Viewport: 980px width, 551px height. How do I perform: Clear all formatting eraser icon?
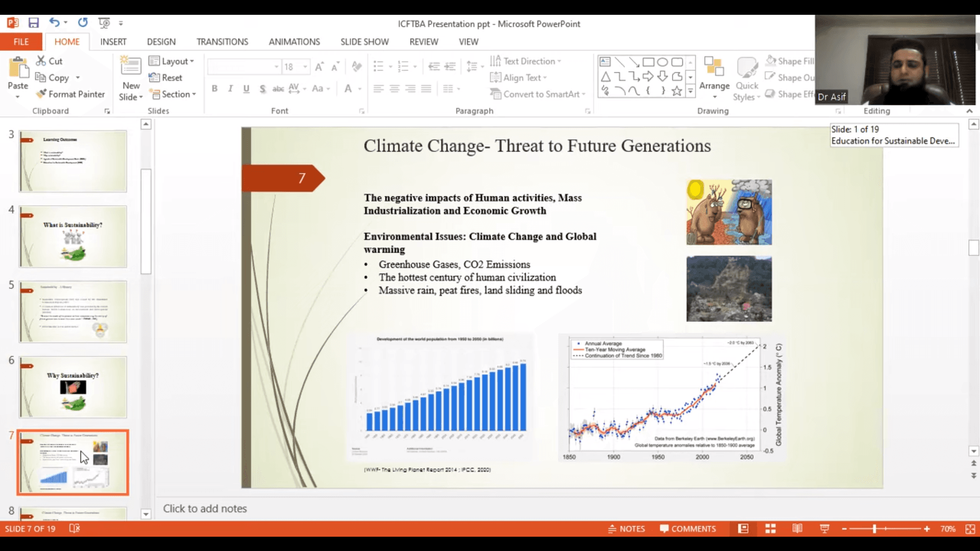coord(357,67)
